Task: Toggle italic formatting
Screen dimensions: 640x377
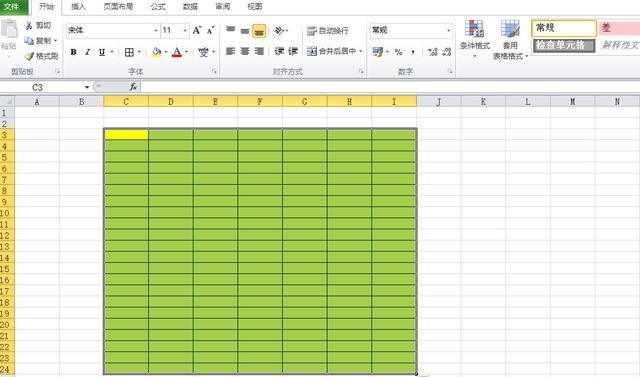Action: 87,52
